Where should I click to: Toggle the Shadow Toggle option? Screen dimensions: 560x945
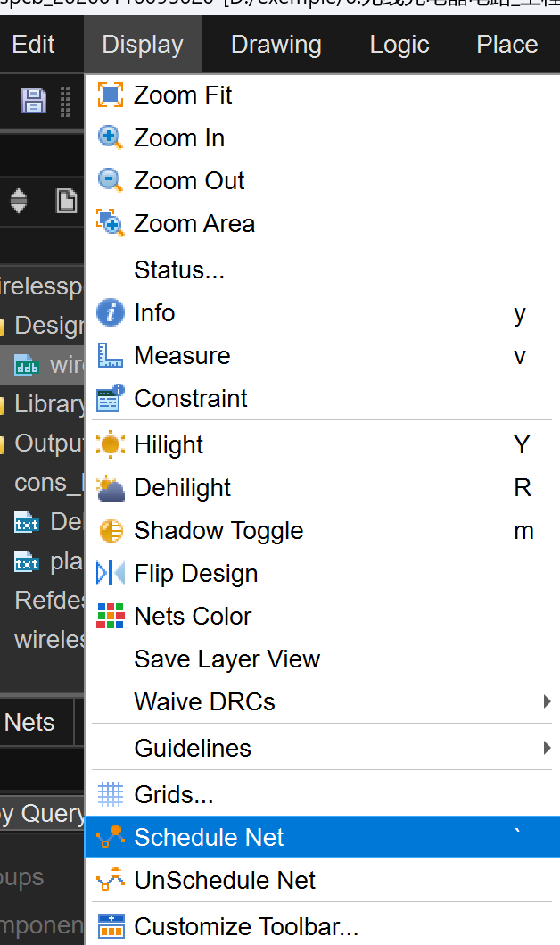[218, 530]
